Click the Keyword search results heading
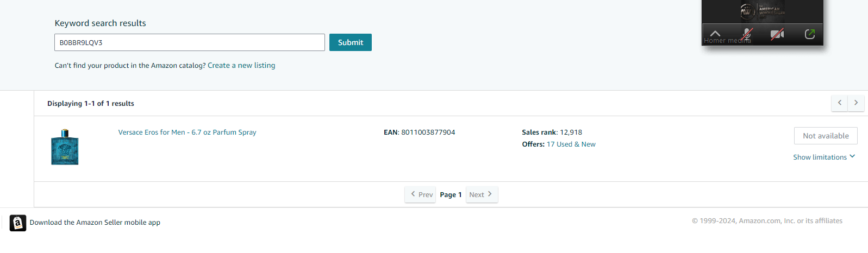868x253 pixels. (x=100, y=23)
